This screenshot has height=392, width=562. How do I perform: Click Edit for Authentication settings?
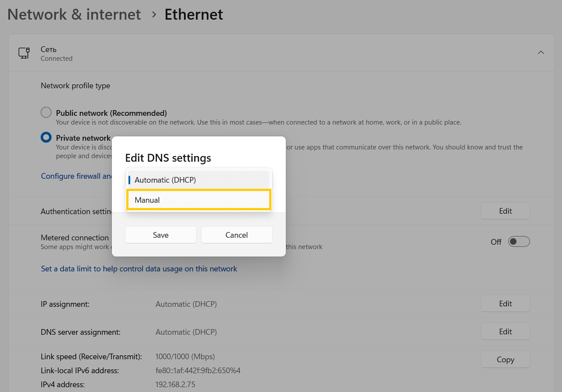505,211
